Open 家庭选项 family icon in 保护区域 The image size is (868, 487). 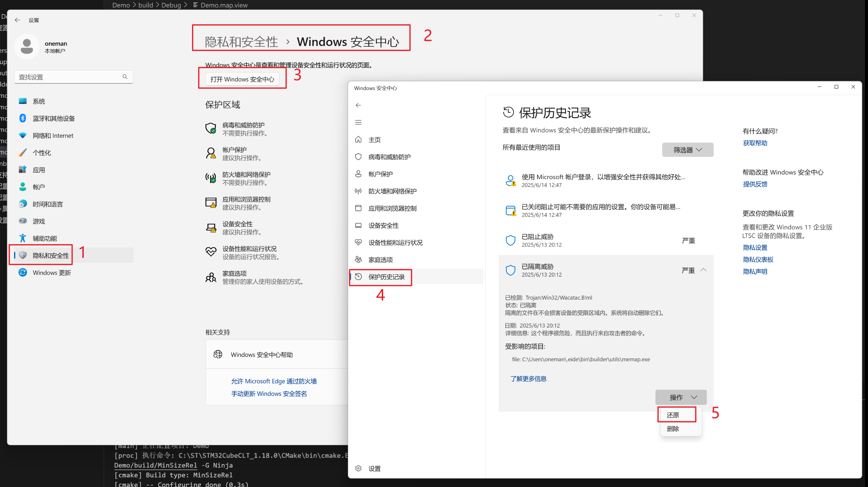pyautogui.click(x=211, y=277)
